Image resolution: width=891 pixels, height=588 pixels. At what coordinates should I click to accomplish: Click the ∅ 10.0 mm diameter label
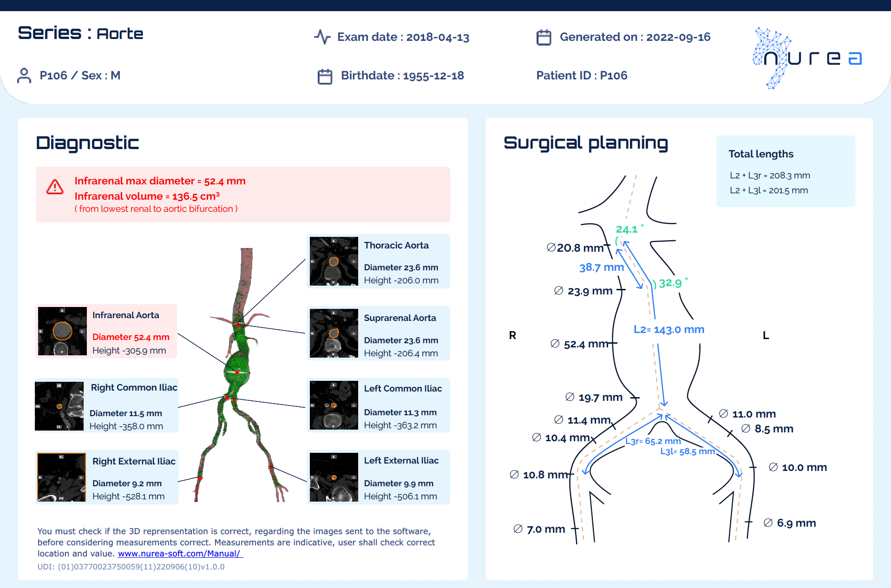click(x=798, y=468)
